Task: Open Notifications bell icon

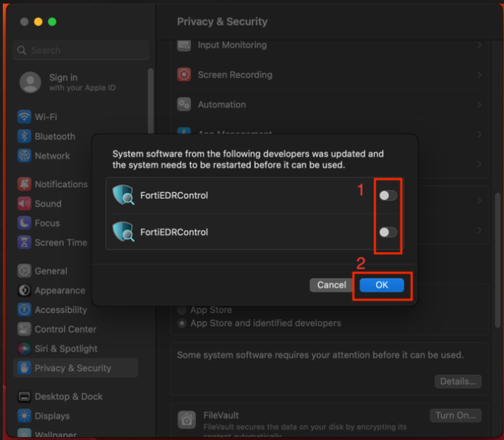Action: coord(24,184)
